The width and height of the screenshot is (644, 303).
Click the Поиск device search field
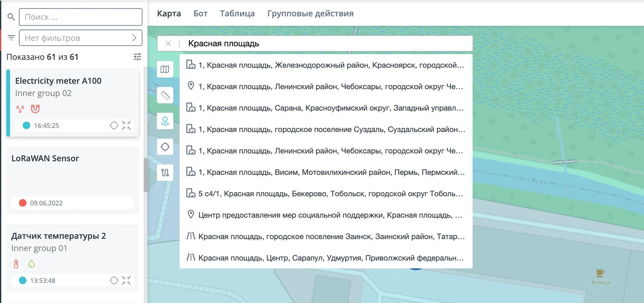pos(80,17)
